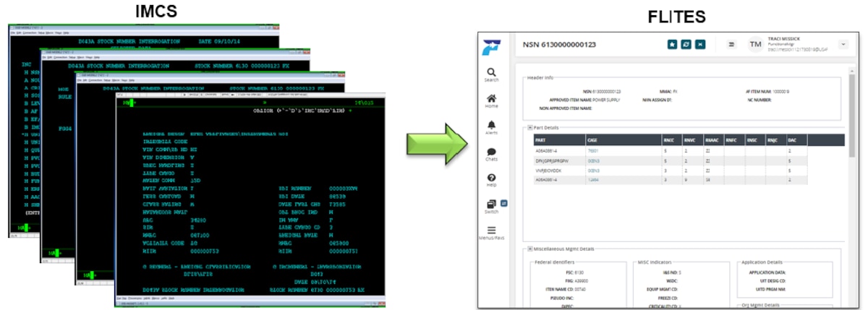Open the Chats speech bubble icon
868x310 pixels.
click(492, 152)
